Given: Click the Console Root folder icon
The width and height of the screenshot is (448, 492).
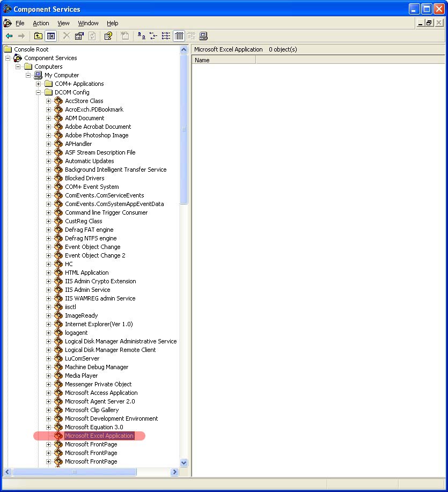Looking at the screenshot, I should [x=8, y=49].
